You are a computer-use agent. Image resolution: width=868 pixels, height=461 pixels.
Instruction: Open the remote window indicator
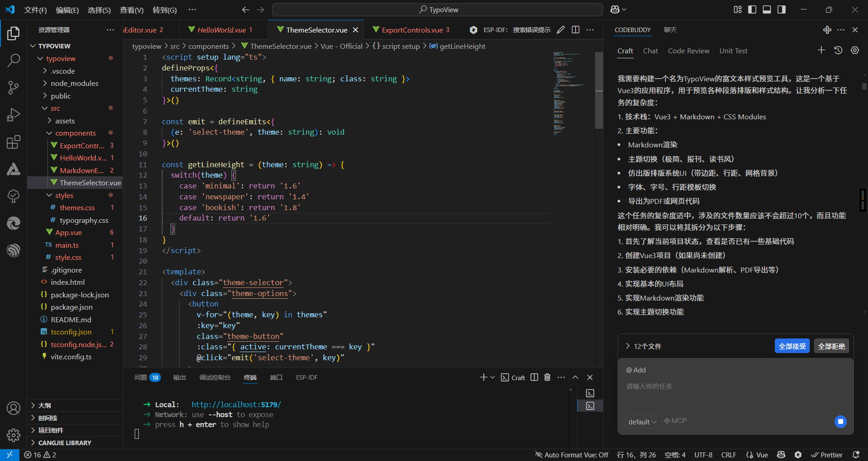(9, 455)
